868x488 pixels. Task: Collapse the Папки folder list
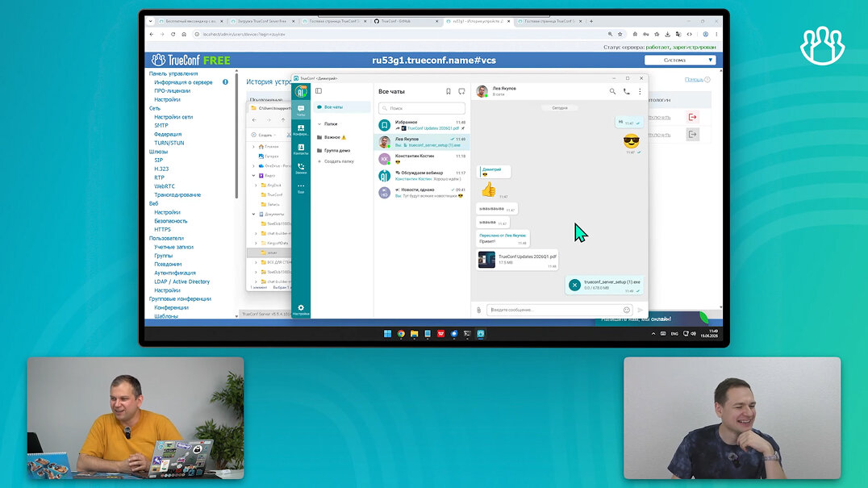[319, 124]
